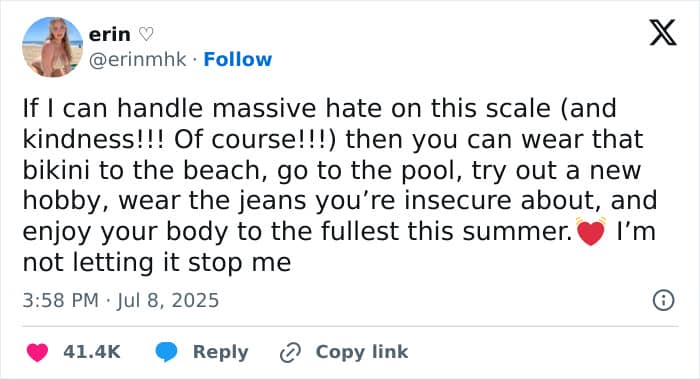Click the circled info icon beside the timestamp
The height and width of the screenshot is (379, 700).
663,300
